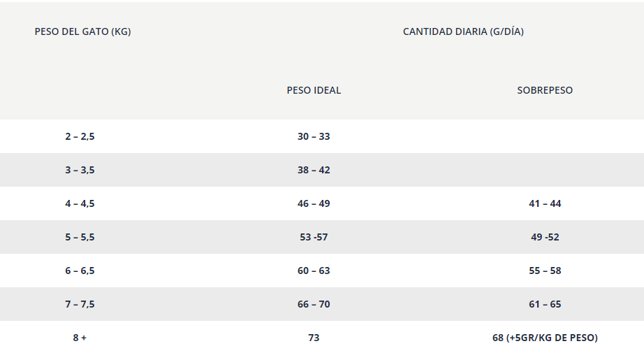This screenshot has width=644, height=353.
Task: Click the 'PESO DEL GATO (KG)' column header
Action: [82, 31]
